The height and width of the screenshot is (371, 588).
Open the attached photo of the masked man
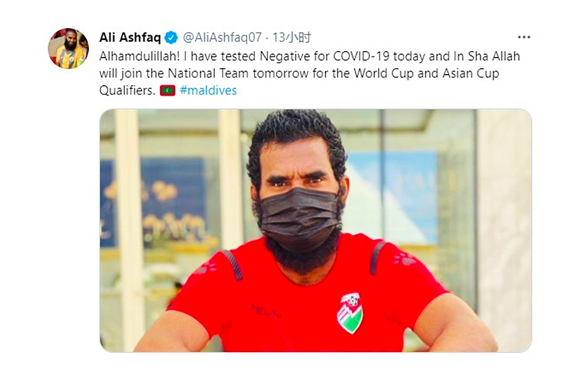pos(315,230)
